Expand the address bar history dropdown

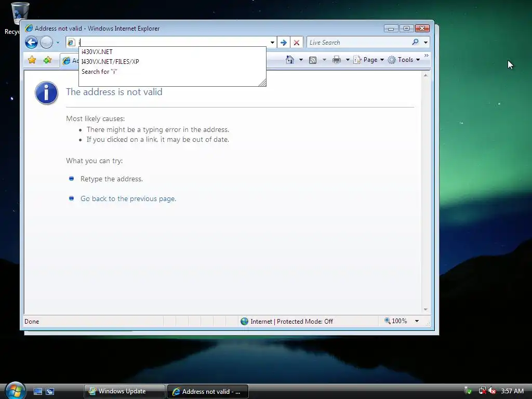(x=272, y=43)
